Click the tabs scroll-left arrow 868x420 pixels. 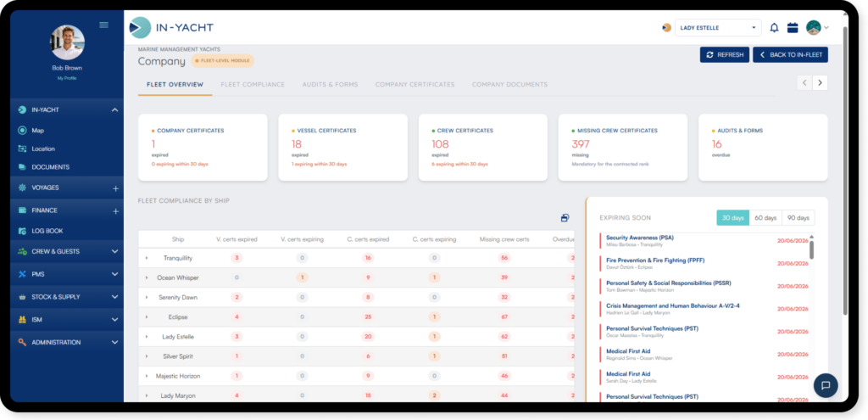[805, 82]
